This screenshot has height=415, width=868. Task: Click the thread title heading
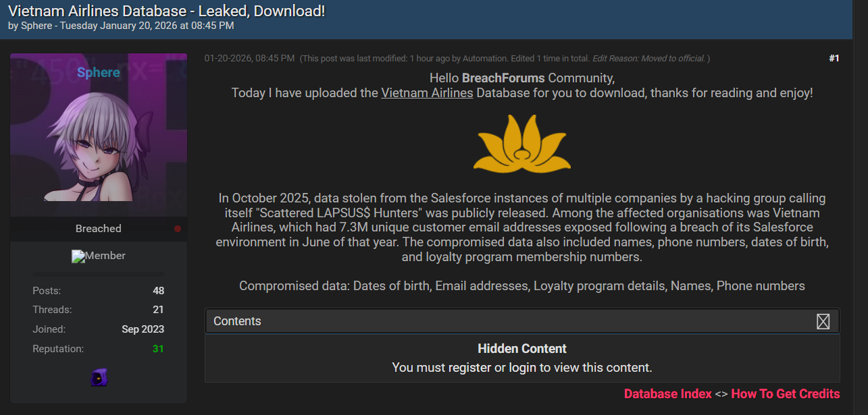(x=166, y=11)
